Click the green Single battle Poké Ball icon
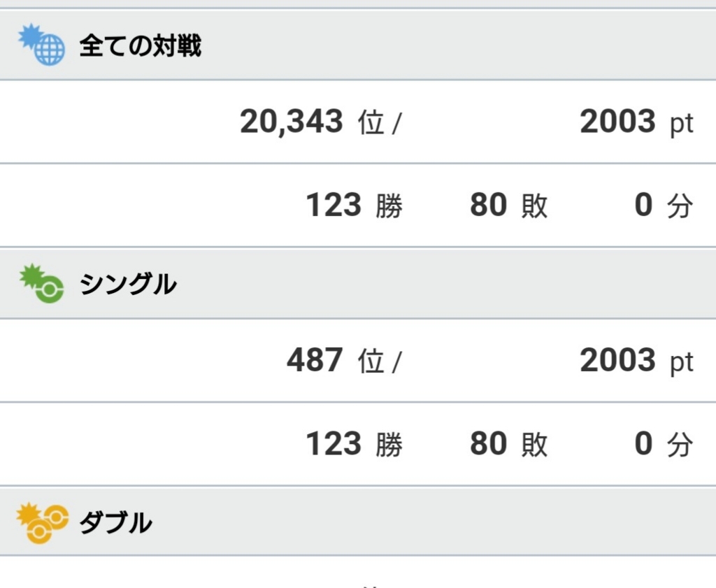The image size is (716, 588). pos(42,284)
